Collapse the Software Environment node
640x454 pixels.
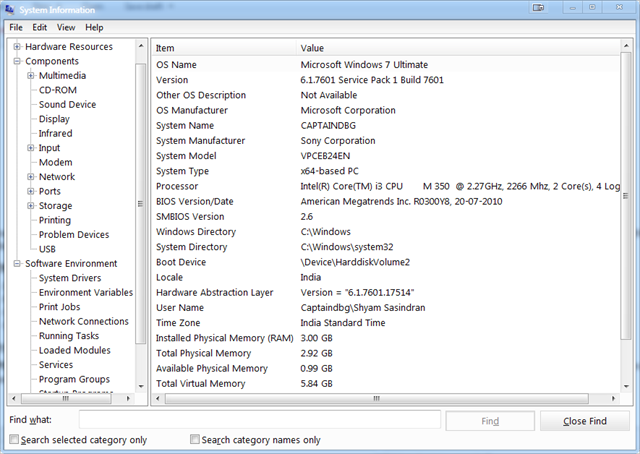pyautogui.click(x=17, y=264)
